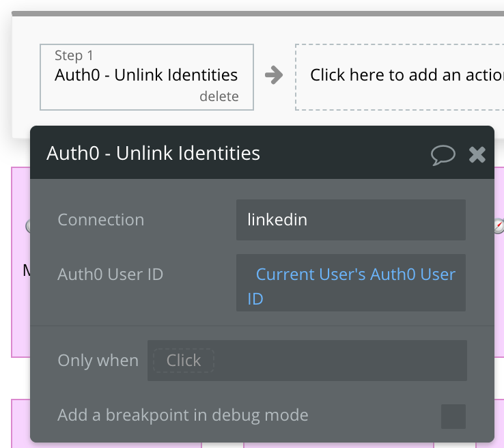Delete the Step 1 action
Viewport: 504px width, 448px height.
[x=219, y=96]
